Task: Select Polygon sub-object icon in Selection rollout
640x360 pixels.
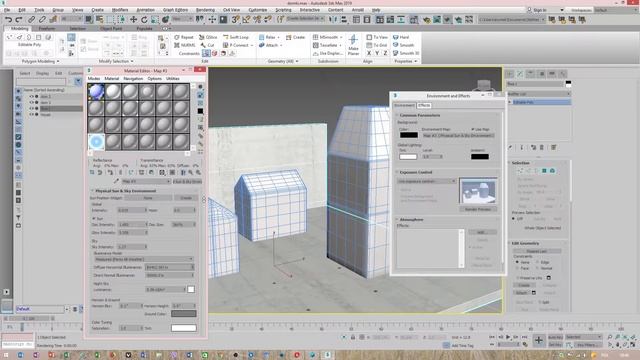Action: [544, 171]
